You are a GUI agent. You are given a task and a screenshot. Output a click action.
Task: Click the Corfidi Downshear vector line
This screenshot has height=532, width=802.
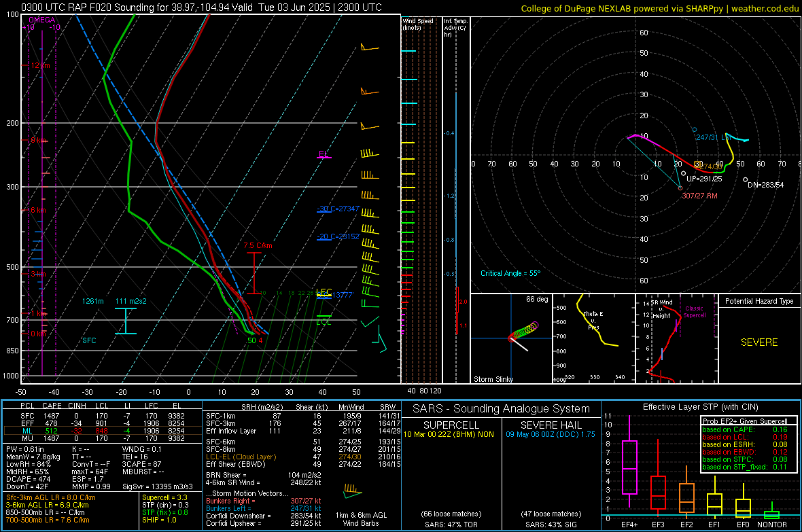[264, 516]
